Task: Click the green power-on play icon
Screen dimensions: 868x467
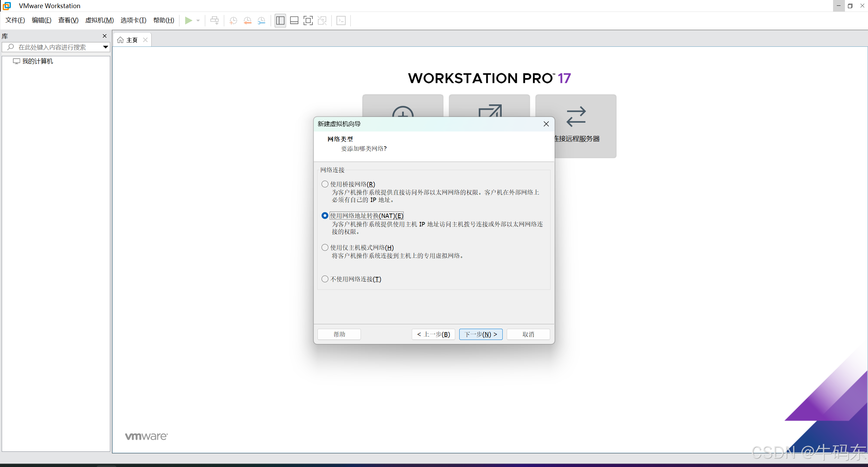Action: (x=188, y=21)
